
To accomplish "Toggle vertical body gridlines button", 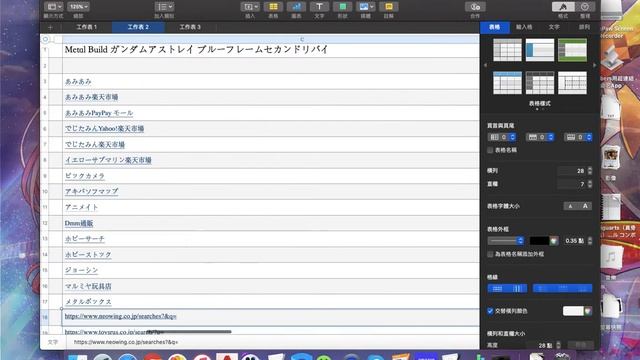I will click(517, 289).
